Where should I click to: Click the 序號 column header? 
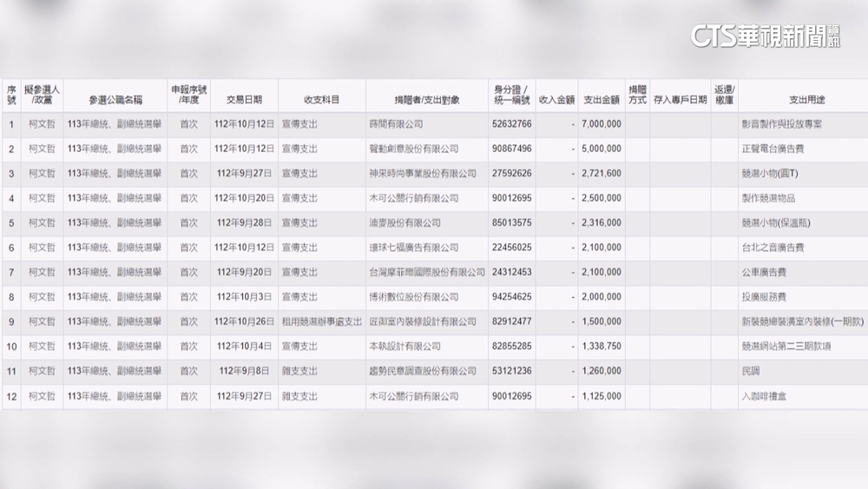11,95
